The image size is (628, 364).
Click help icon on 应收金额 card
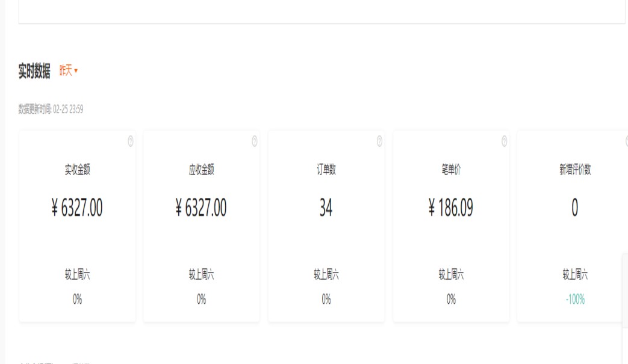[255, 141]
